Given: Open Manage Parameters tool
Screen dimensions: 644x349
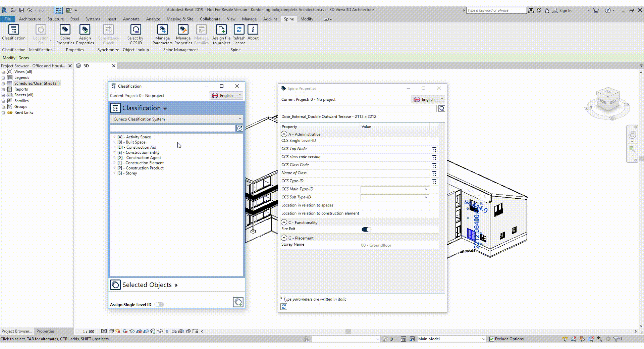Looking at the screenshot, I should click(162, 35).
